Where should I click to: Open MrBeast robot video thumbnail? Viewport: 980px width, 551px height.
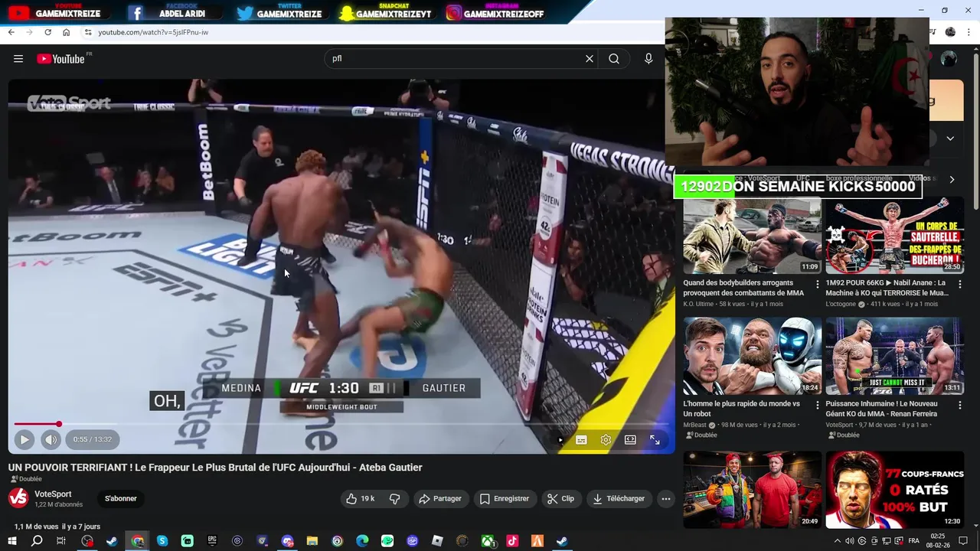point(753,357)
